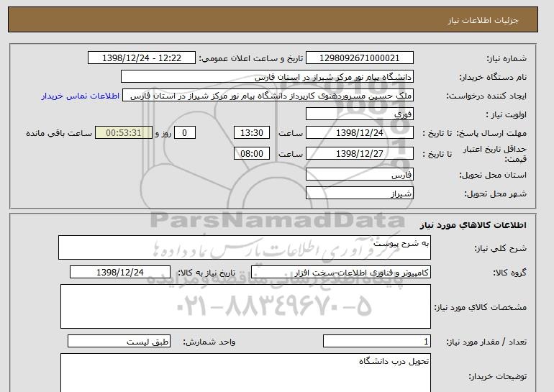Click the general description box به شرح پیوست
The height and width of the screenshot is (392, 554).
(x=245, y=247)
